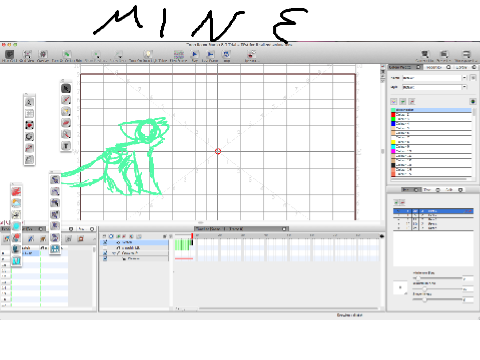The height and width of the screenshot is (360, 480).
Task: Toggle checkbox of third Timeline layer row
Action: [105, 253]
